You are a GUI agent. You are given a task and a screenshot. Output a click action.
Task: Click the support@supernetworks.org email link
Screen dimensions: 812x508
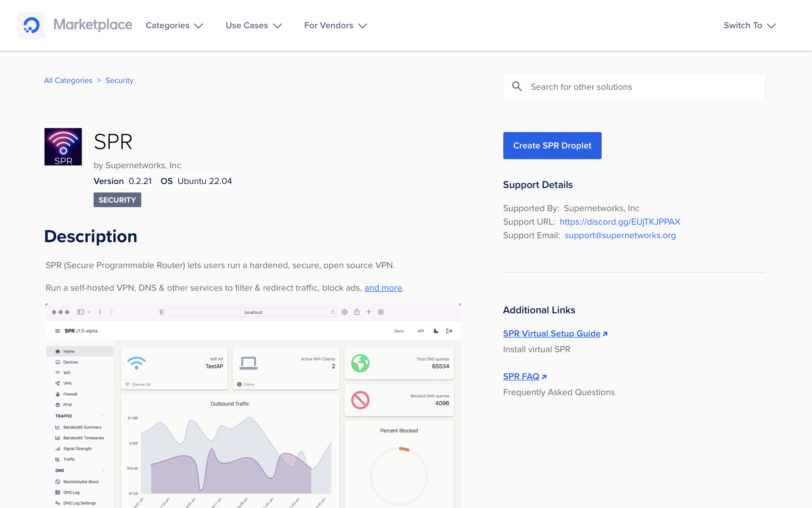pos(620,236)
